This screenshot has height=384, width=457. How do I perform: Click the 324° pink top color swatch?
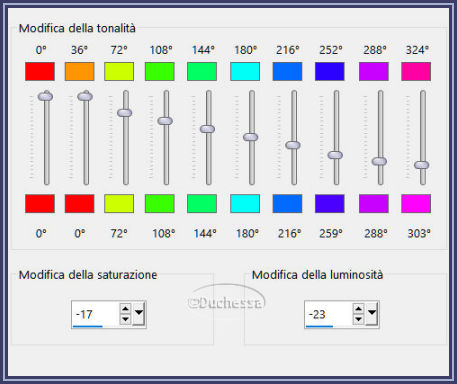coord(416,71)
